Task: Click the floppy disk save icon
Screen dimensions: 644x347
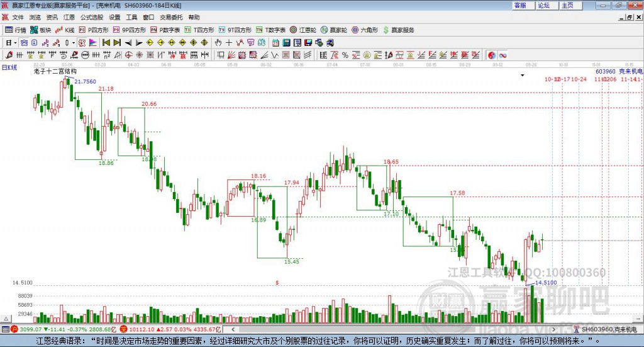Action: [308, 43]
